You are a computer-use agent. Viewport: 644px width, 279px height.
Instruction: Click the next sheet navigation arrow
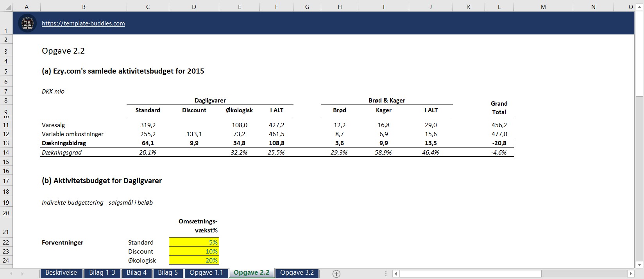point(22,274)
